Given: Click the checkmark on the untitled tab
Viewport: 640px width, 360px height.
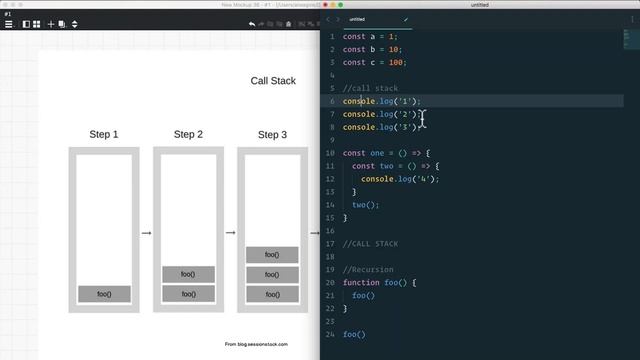Looking at the screenshot, I should point(406,19).
